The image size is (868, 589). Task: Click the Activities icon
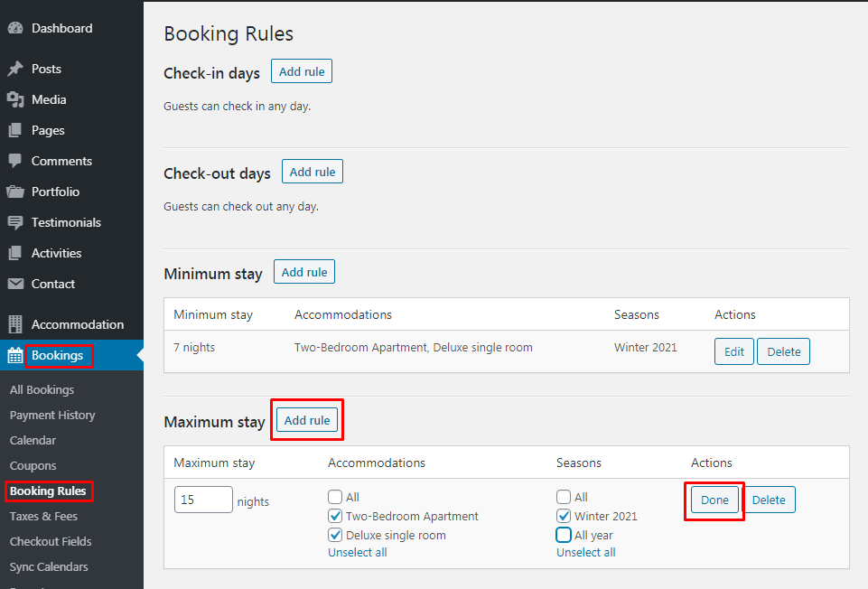tap(15, 253)
